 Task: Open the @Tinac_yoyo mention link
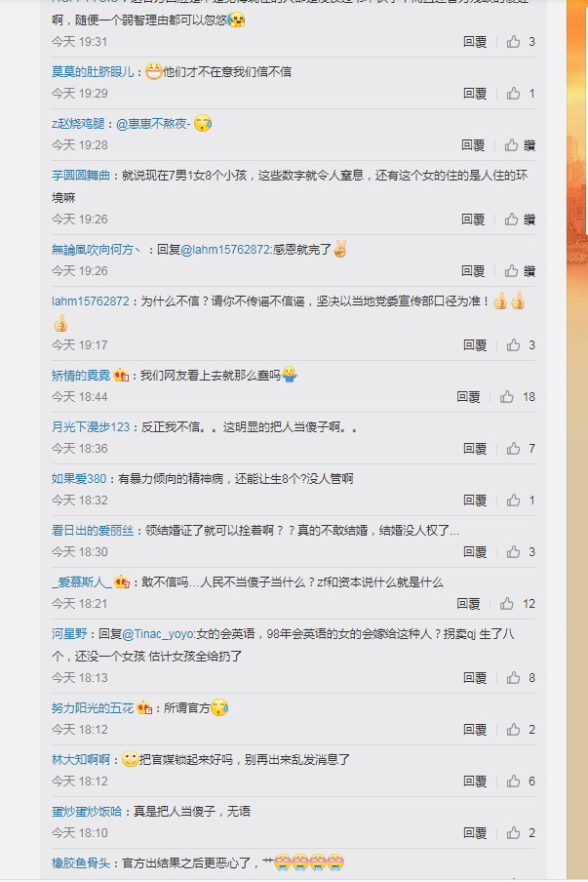point(157,634)
